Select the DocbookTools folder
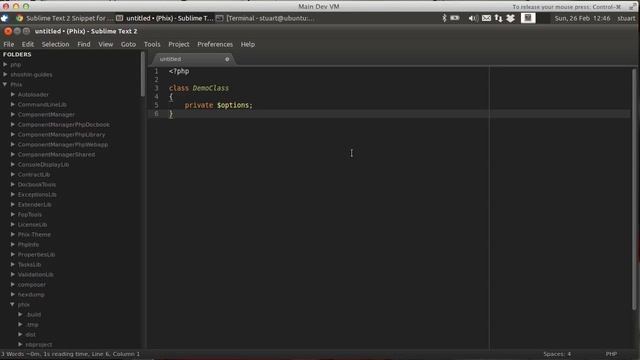 click(37, 184)
